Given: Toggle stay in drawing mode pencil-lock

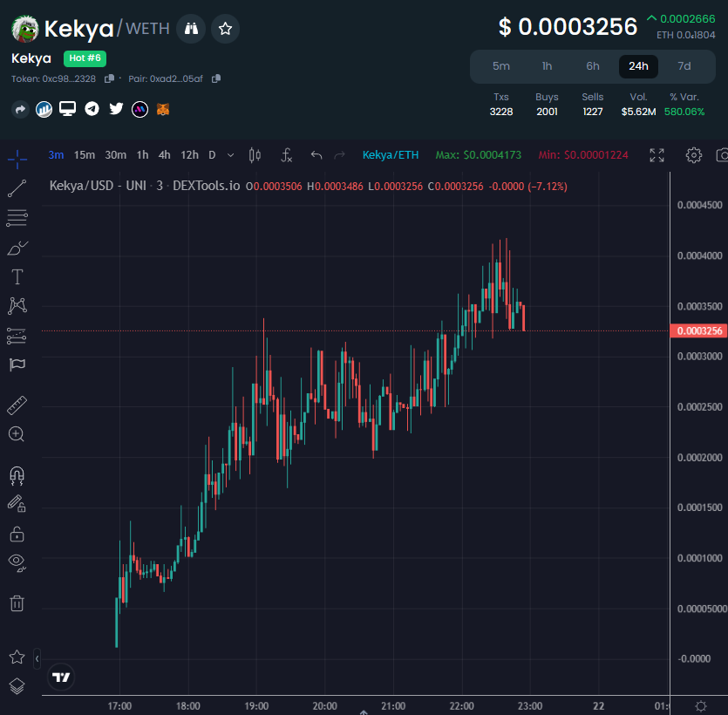Looking at the screenshot, I should [17, 504].
